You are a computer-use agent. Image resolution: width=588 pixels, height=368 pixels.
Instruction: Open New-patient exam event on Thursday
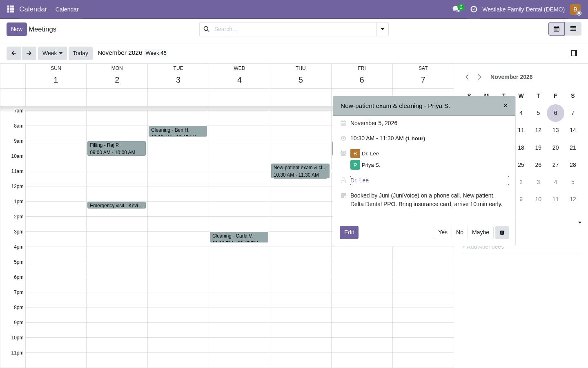[x=300, y=171]
